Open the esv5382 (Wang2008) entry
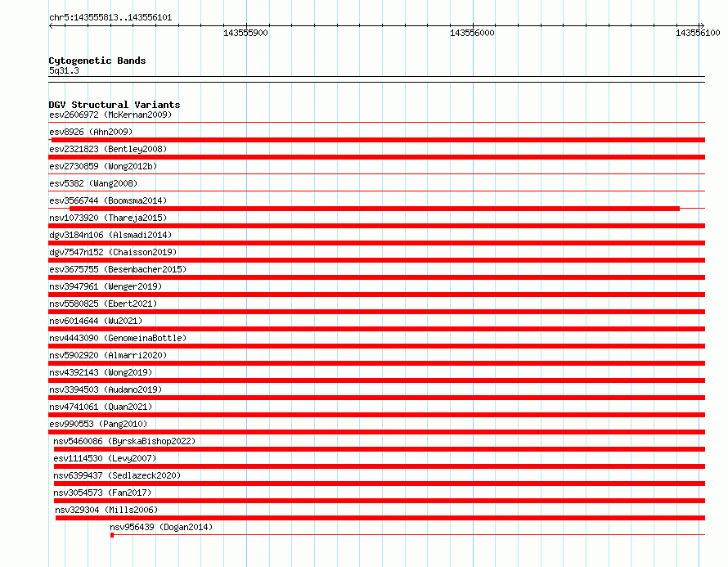 click(x=93, y=183)
